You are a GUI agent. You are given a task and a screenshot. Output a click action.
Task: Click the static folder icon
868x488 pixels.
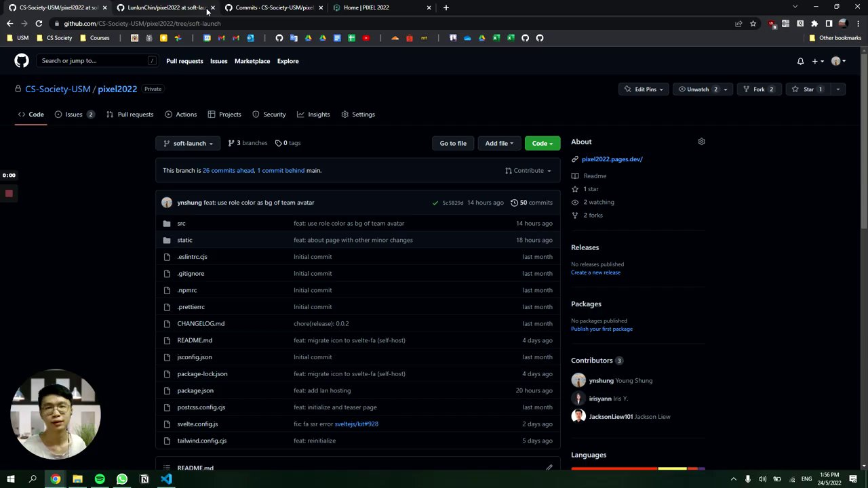167,240
